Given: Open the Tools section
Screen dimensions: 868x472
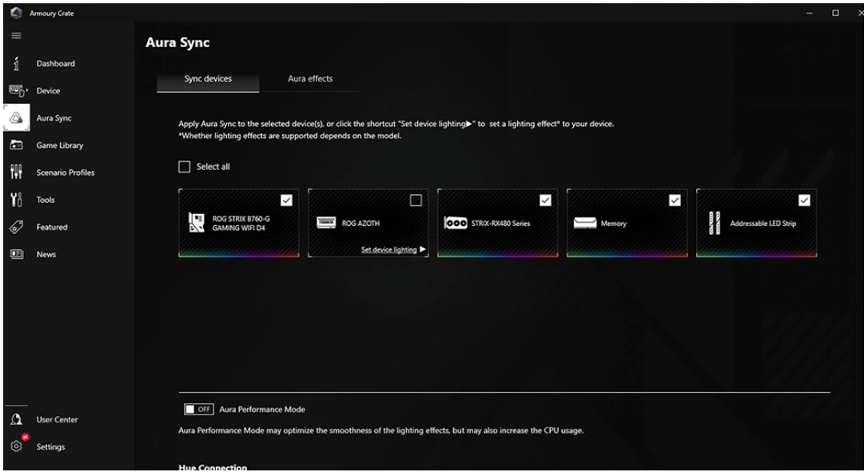Looking at the screenshot, I should click(x=46, y=200).
